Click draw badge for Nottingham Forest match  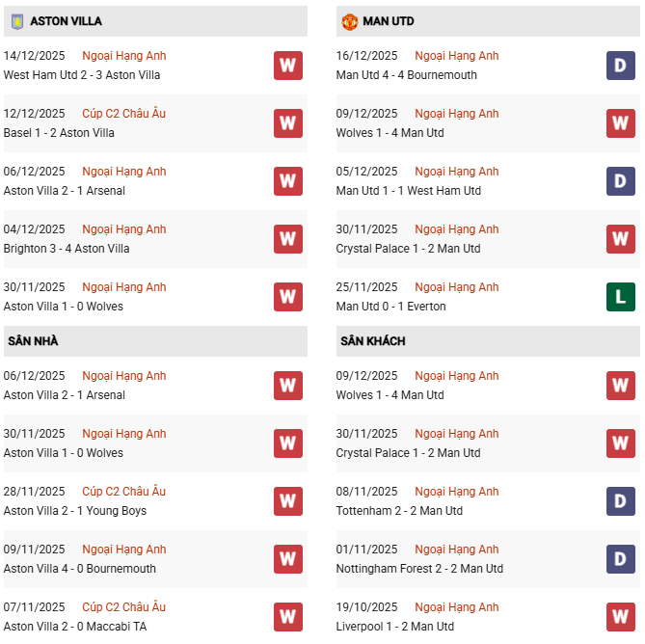(620, 559)
